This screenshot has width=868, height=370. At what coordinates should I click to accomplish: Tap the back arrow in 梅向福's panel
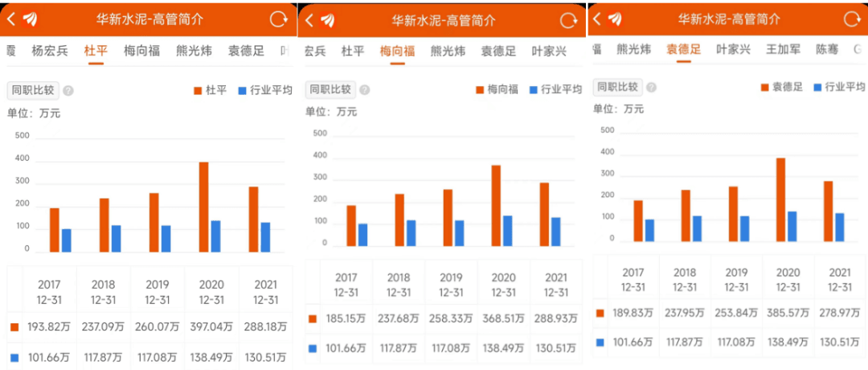pyautogui.click(x=309, y=20)
